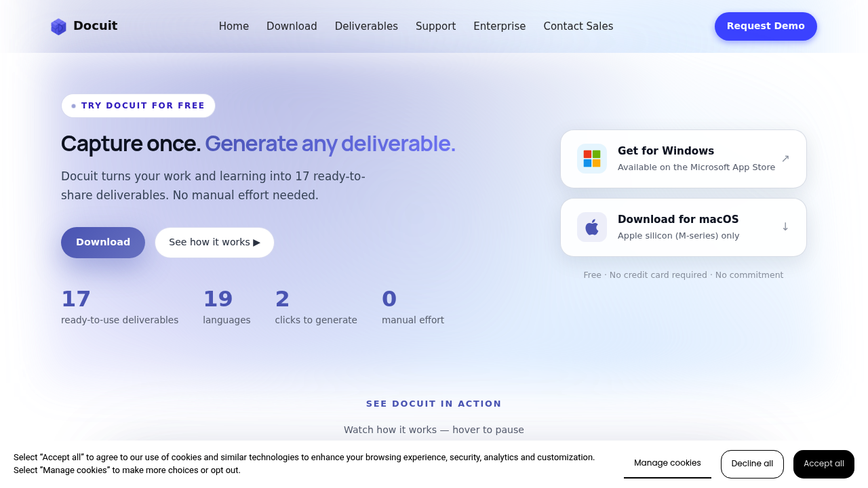
Task: Open the Home nav link
Action: tap(234, 26)
